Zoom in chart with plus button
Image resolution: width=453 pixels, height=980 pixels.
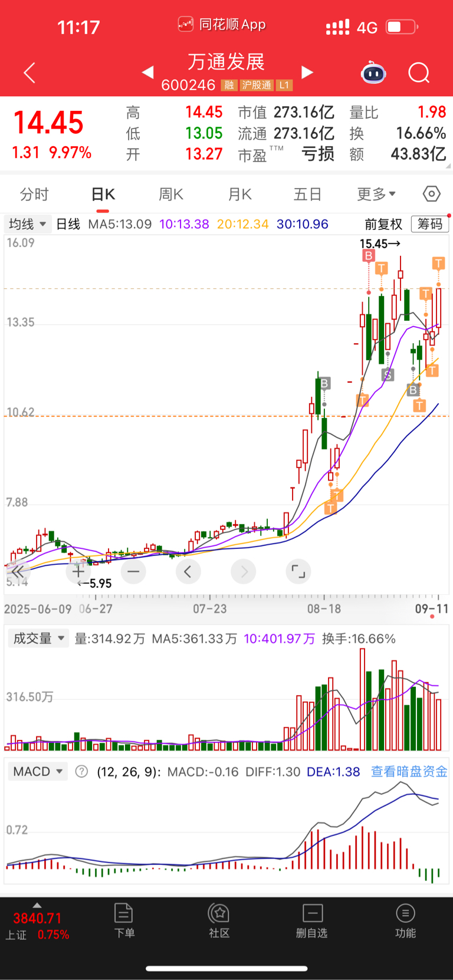click(78, 571)
